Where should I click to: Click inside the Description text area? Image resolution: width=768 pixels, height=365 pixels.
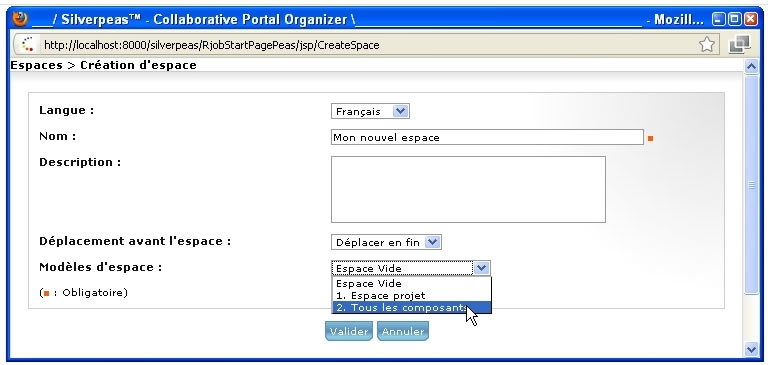(468, 189)
